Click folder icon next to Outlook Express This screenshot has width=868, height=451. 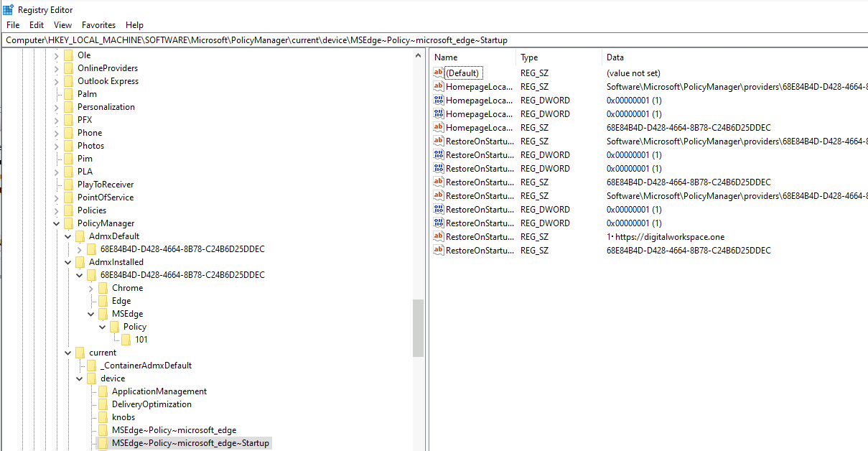coord(69,81)
